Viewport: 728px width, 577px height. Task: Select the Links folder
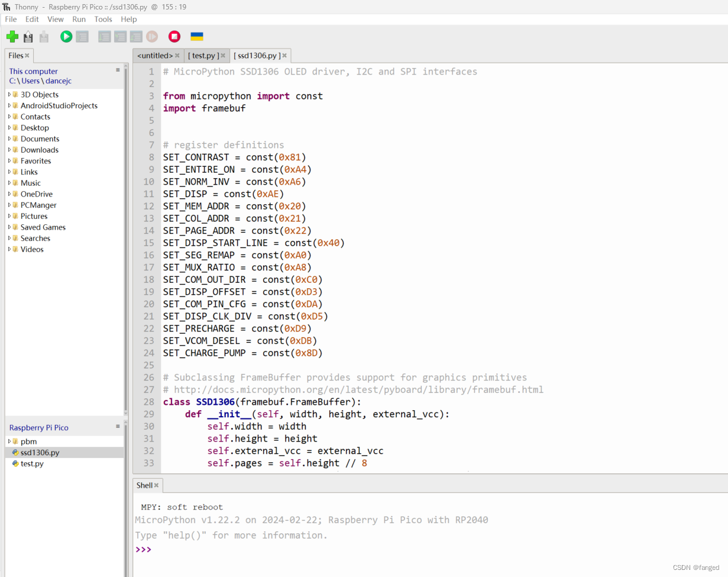29,172
